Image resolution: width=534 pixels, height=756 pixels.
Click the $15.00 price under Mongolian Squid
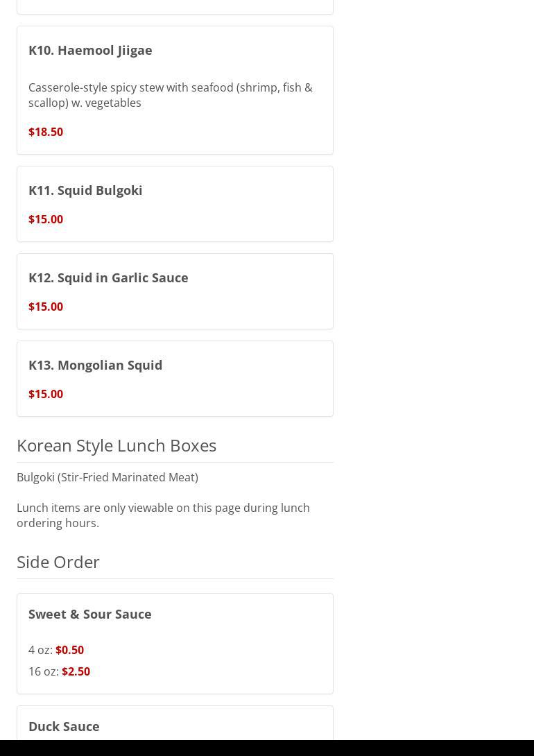(46, 394)
